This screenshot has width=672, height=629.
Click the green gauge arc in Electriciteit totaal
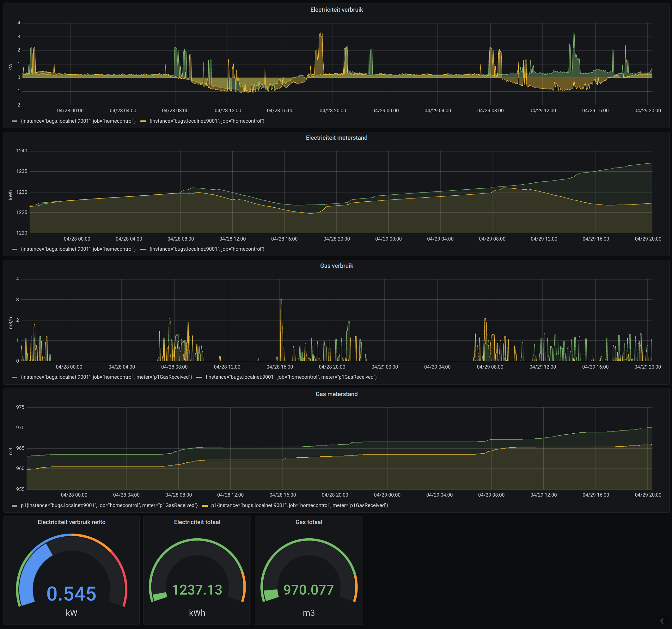[160, 597]
